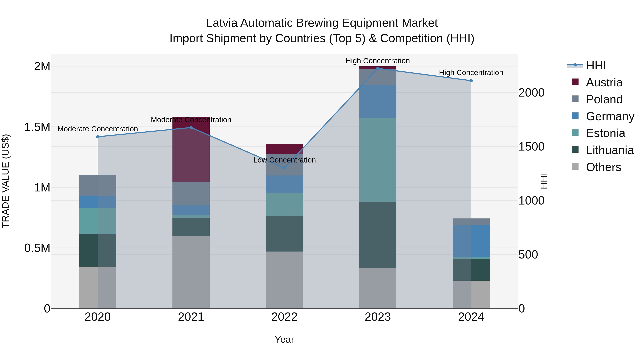644x362 pixels.
Task: Click the Lithuania segment in 2023 bar
Action: pos(378,235)
